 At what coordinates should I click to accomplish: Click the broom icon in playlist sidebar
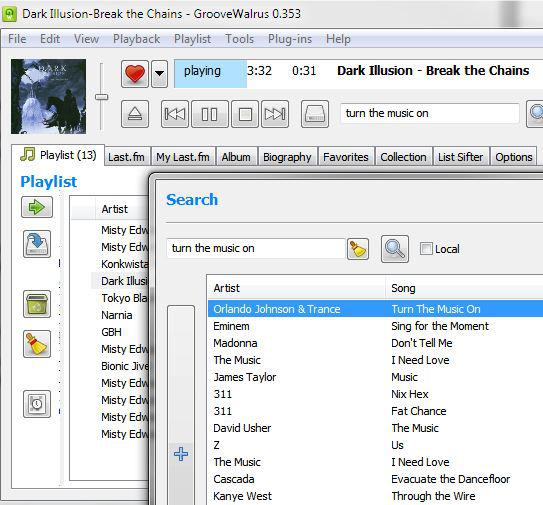pos(37,344)
